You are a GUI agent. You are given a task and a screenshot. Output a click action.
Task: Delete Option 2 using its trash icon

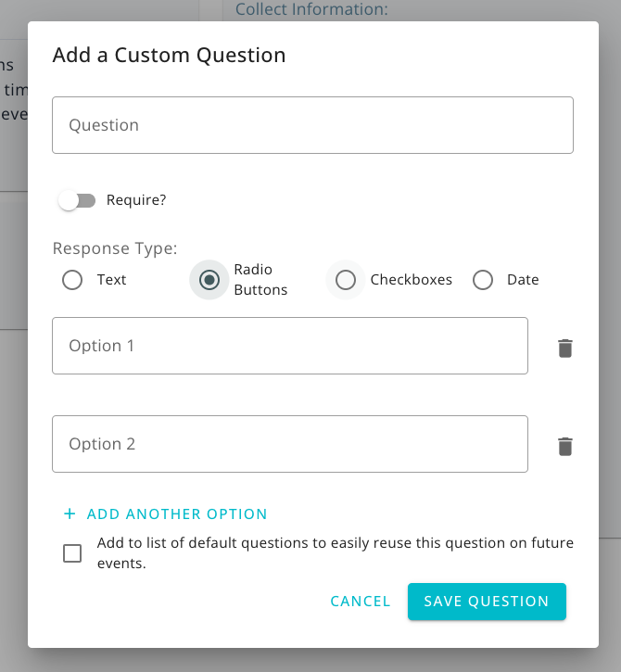[564, 447]
